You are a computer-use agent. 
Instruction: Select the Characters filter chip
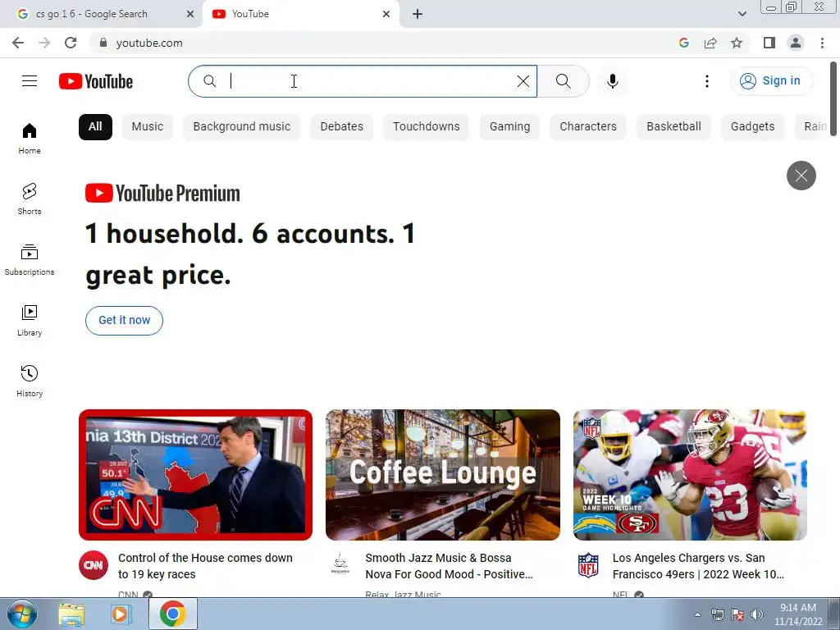588,127
